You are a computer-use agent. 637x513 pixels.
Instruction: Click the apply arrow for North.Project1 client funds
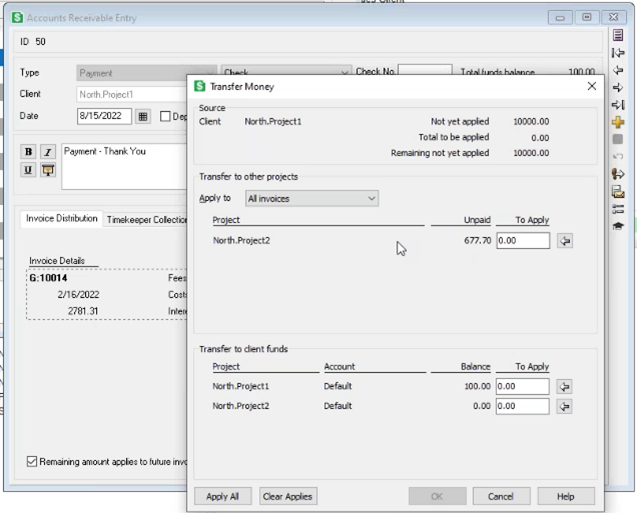[x=565, y=386]
